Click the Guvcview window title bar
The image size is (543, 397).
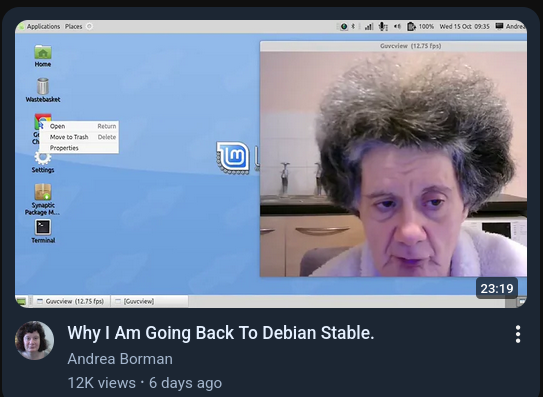coord(393,46)
